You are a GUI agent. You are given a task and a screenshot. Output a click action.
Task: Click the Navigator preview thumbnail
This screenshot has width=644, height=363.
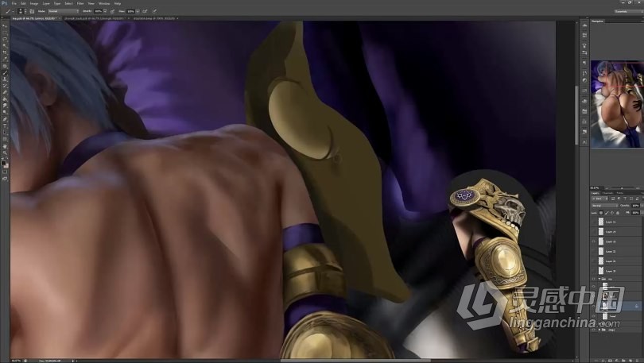click(x=617, y=104)
